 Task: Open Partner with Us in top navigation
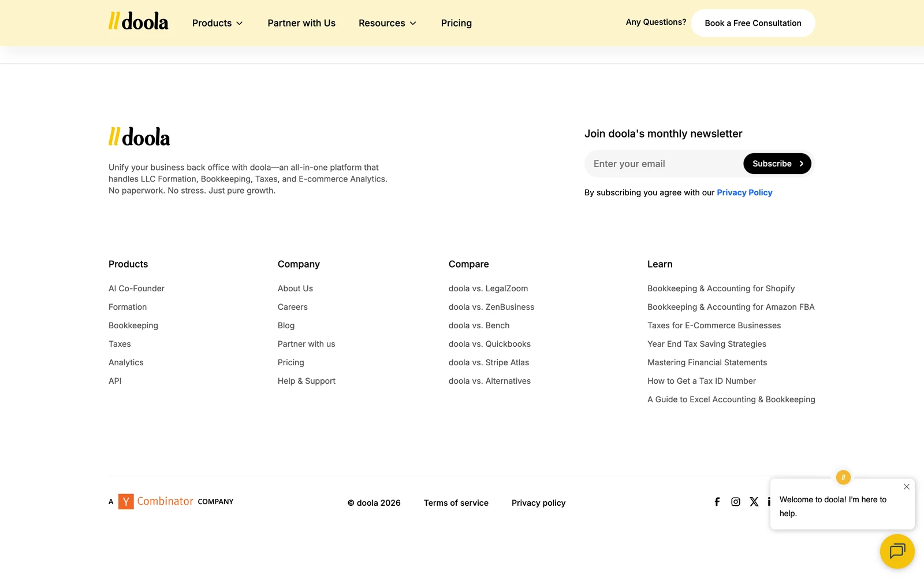click(x=301, y=23)
